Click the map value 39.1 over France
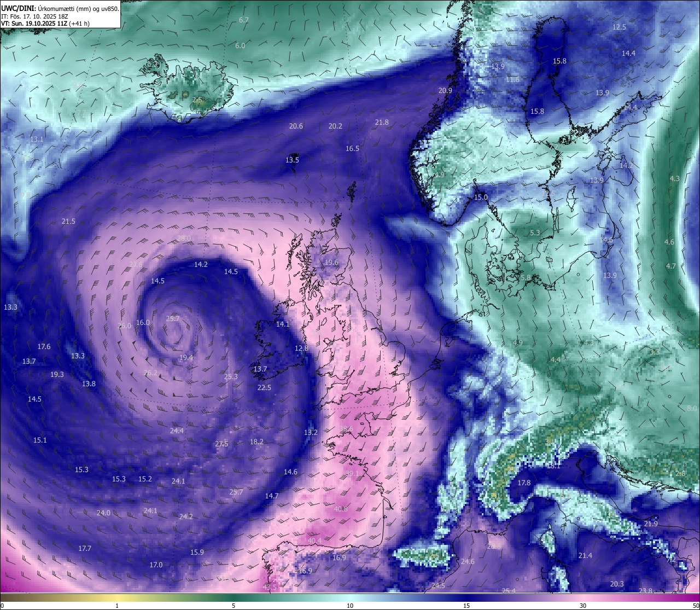The image size is (700, 610). pyautogui.click(x=352, y=473)
